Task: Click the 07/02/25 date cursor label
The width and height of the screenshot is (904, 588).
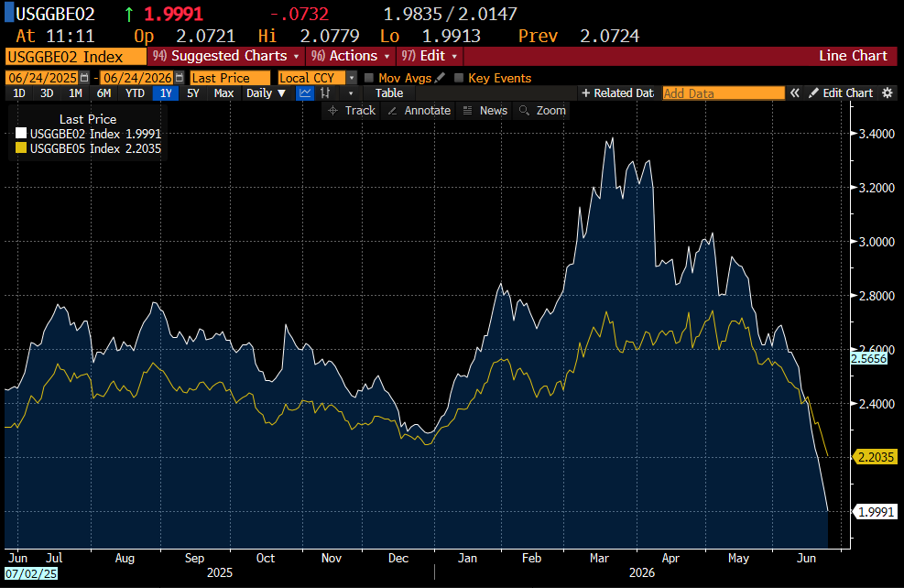Action: (x=31, y=573)
